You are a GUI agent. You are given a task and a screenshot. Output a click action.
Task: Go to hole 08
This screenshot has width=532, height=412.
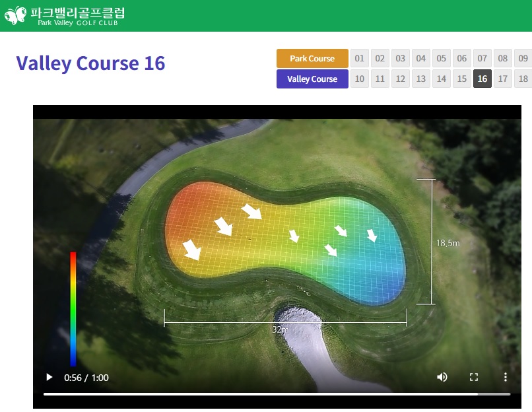502,58
